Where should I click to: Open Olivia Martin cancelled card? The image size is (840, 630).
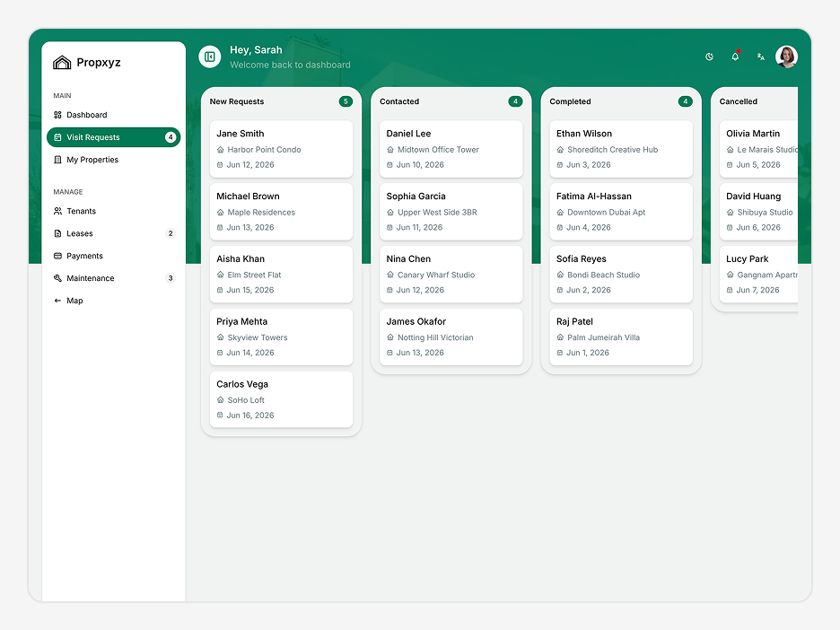pos(758,149)
